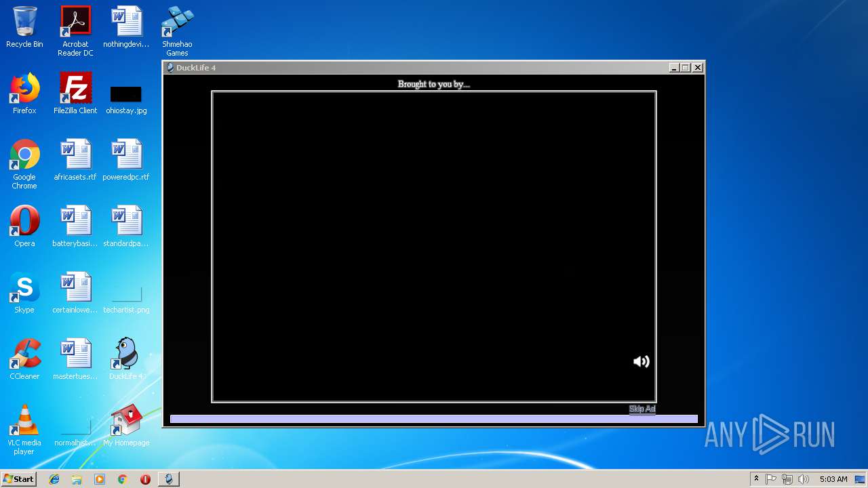The height and width of the screenshot is (488, 868).
Task: Open Acrobat Reader DC shortcut
Action: [x=75, y=31]
